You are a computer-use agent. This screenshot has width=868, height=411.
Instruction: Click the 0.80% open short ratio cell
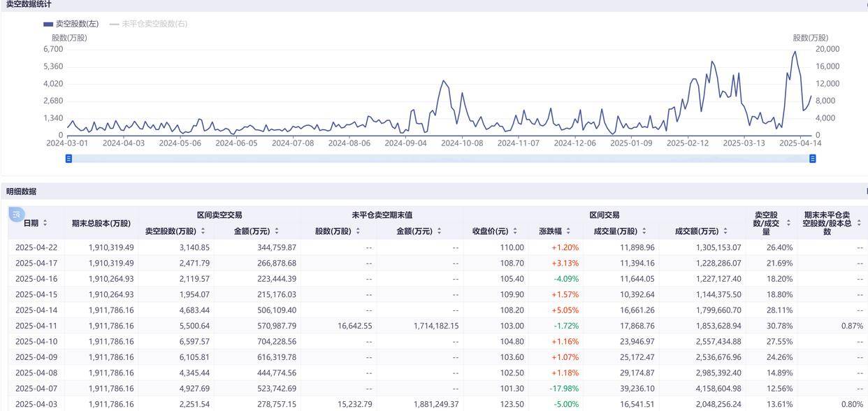point(852,405)
